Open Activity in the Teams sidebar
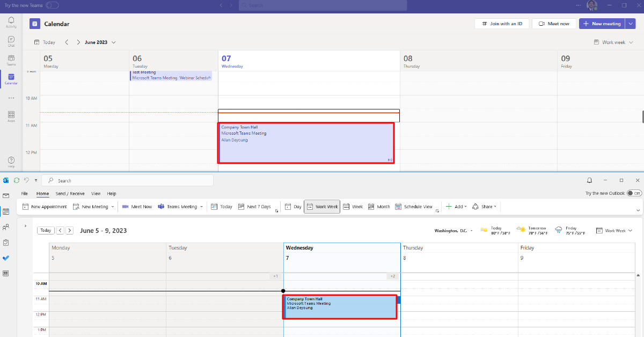This screenshot has height=337, width=644. [11, 22]
